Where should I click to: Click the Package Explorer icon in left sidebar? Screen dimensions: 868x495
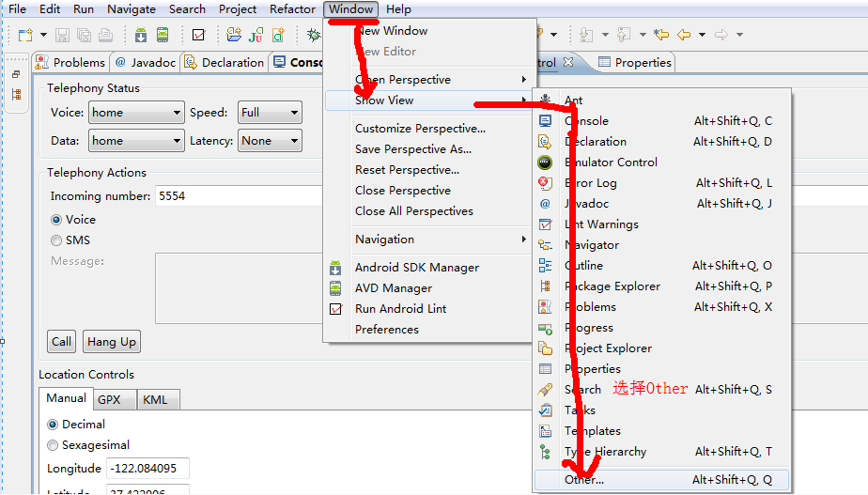tap(16, 95)
